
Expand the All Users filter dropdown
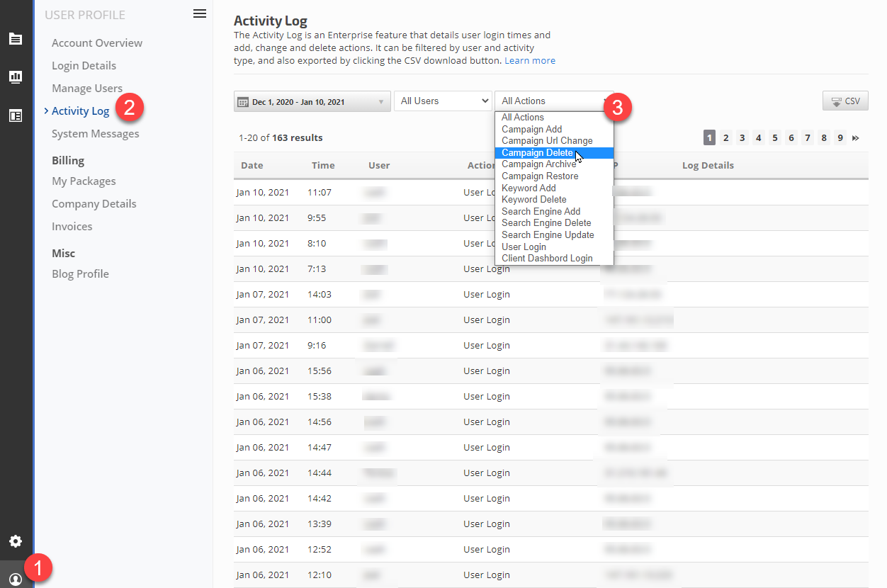(443, 101)
